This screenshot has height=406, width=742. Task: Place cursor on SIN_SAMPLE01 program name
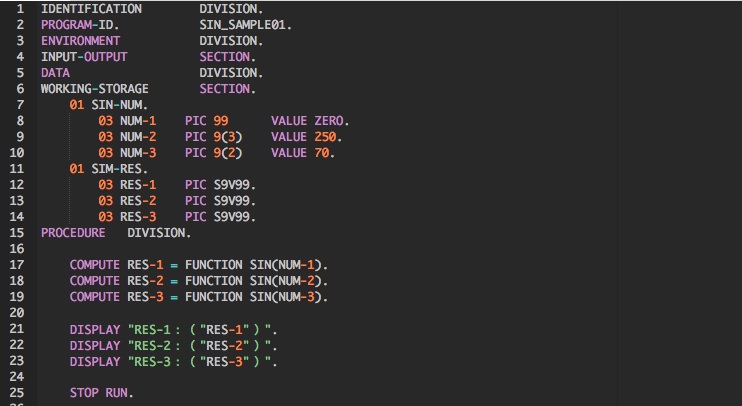pos(245,24)
